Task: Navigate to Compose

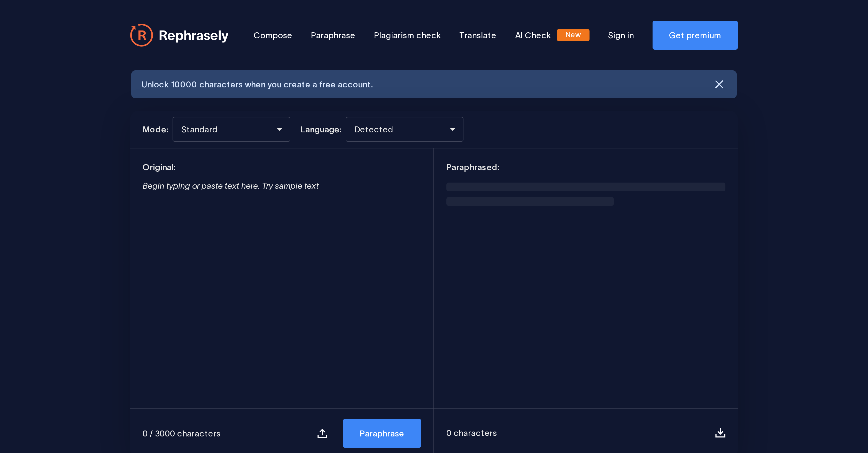Action: click(273, 35)
